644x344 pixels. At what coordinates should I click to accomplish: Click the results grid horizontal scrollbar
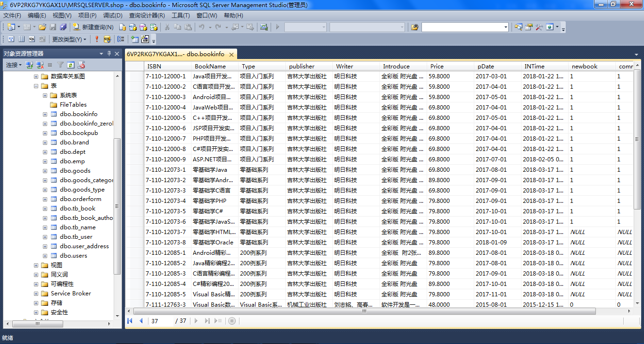(x=364, y=311)
